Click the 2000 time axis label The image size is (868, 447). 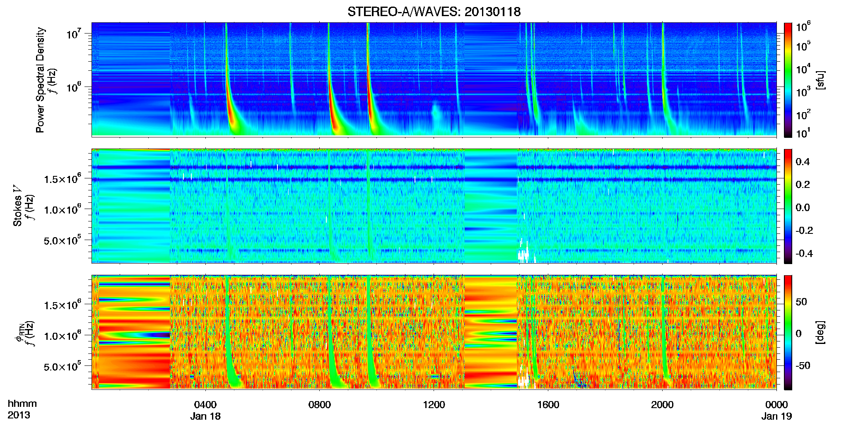[x=662, y=405]
